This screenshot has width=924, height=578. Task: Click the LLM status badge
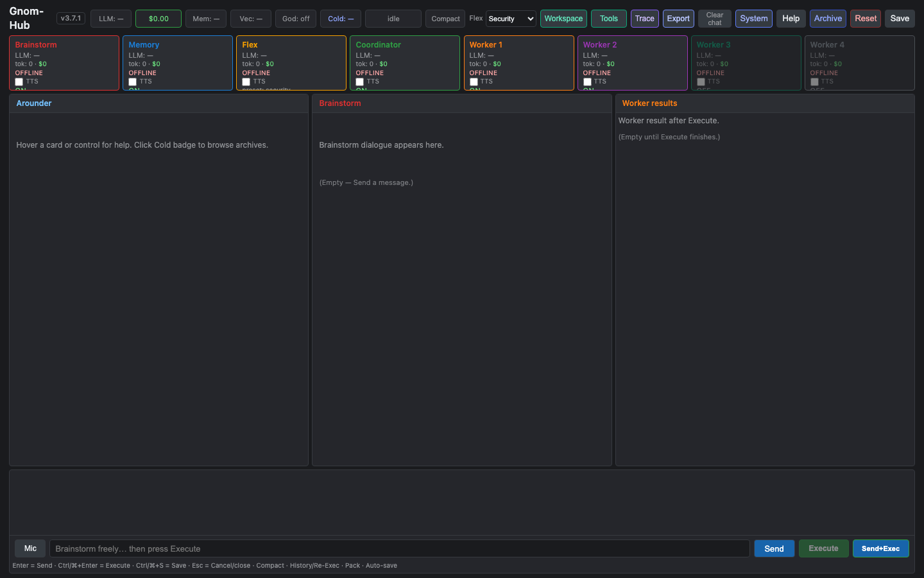[111, 19]
